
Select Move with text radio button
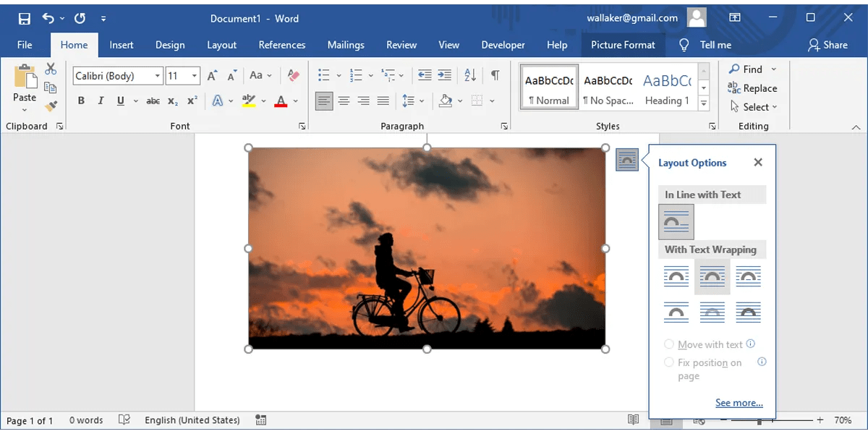coord(669,344)
